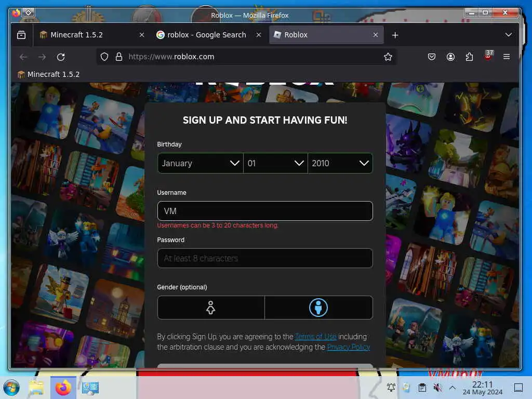Open the Firefox account icon
The width and height of the screenshot is (532, 399).
click(x=450, y=57)
